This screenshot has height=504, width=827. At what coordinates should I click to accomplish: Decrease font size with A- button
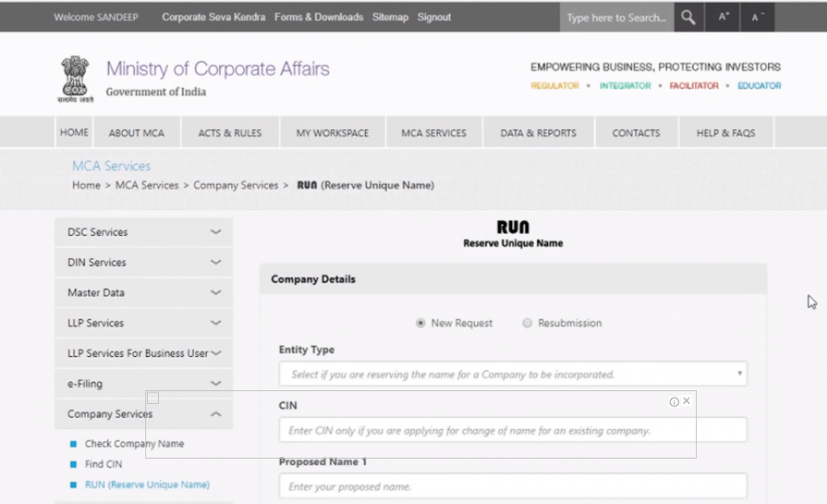click(758, 17)
